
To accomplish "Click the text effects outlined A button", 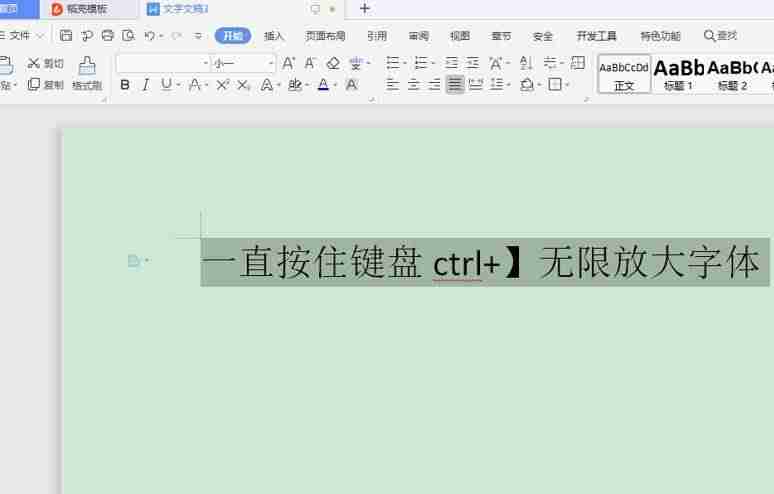I will (267, 85).
